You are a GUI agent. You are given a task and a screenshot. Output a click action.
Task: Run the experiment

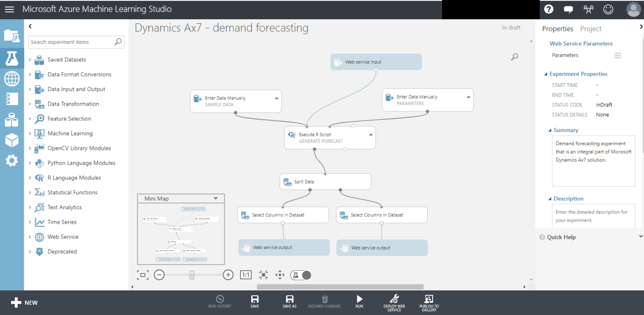[x=359, y=302]
